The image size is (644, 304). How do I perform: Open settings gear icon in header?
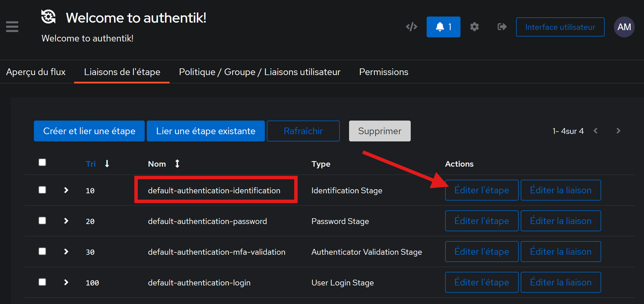click(x=474, y=27)
